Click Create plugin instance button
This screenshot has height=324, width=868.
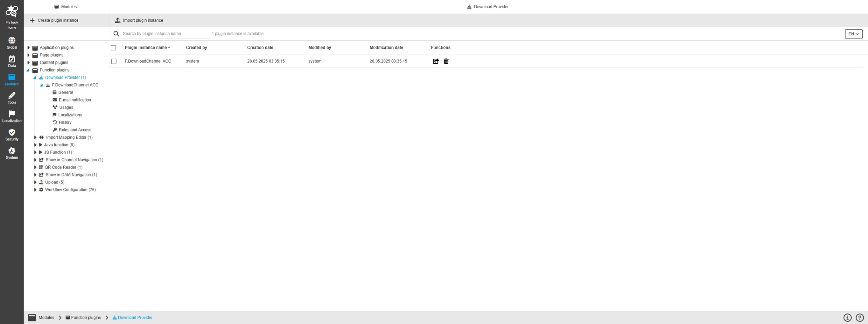point(54,20)
